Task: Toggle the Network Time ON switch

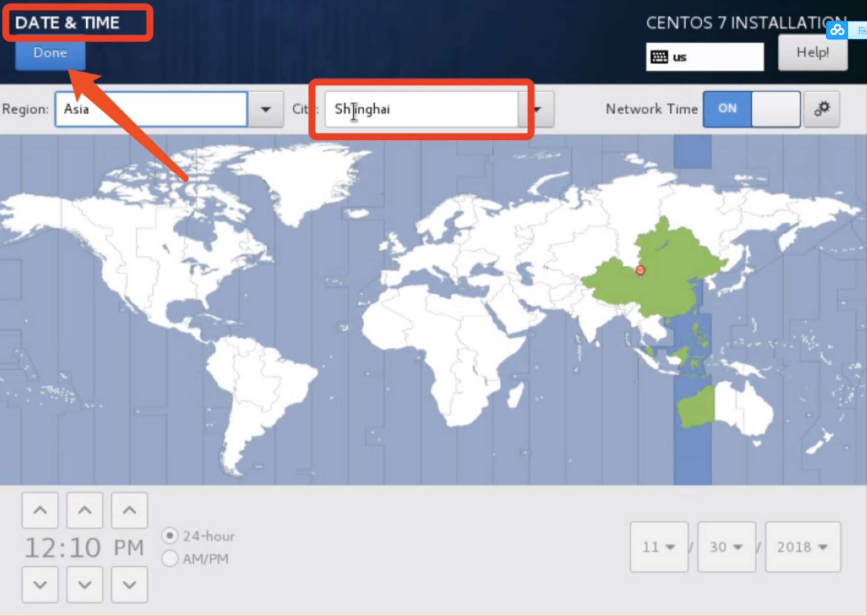Action: [x=751, y=109]
